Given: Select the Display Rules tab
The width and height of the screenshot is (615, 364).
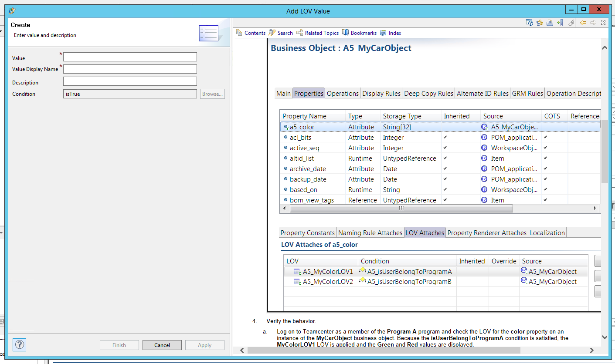Looking at the screenshot, I should [x=381, y=93].
